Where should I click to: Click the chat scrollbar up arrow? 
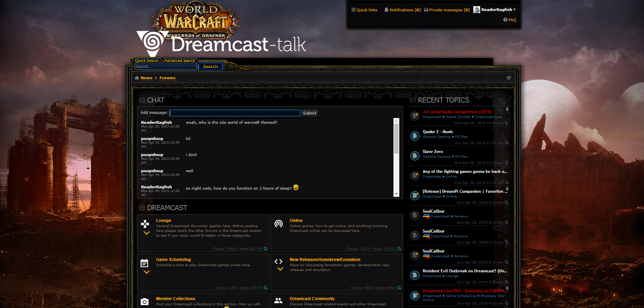click(x=397, y=121)
